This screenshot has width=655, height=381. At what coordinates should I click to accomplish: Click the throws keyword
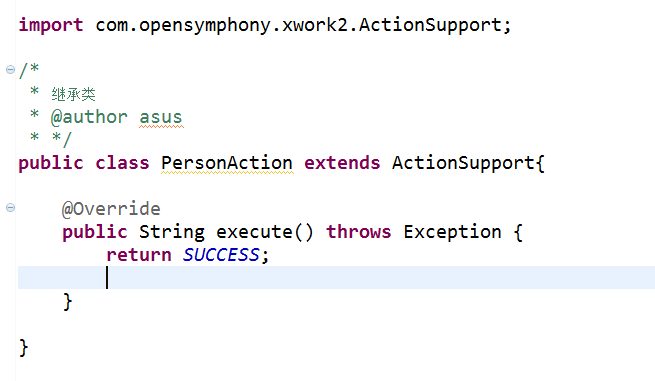pyautogui.click(x=359, y=232)
